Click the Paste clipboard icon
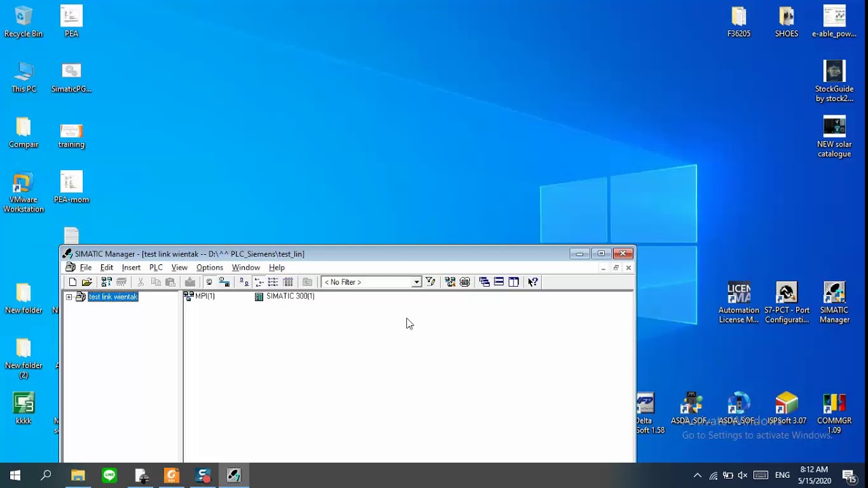868x488 pixels. [x=170, y=282]
